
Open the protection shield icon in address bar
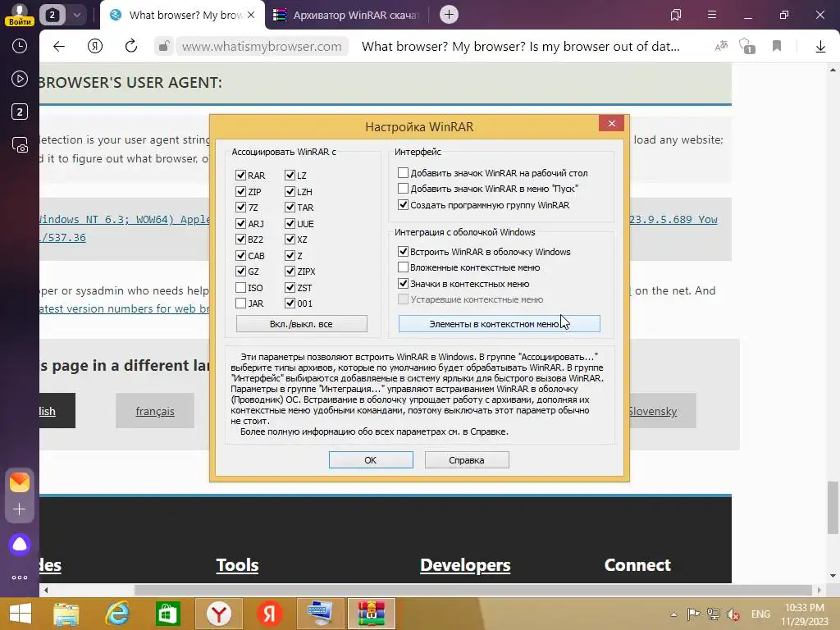(746, 46)
